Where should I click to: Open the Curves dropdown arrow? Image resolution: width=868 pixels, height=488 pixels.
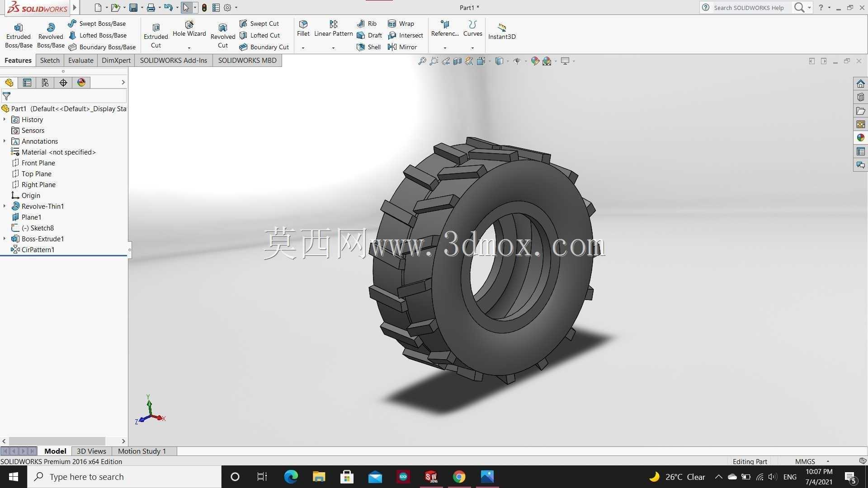point(472,48)
